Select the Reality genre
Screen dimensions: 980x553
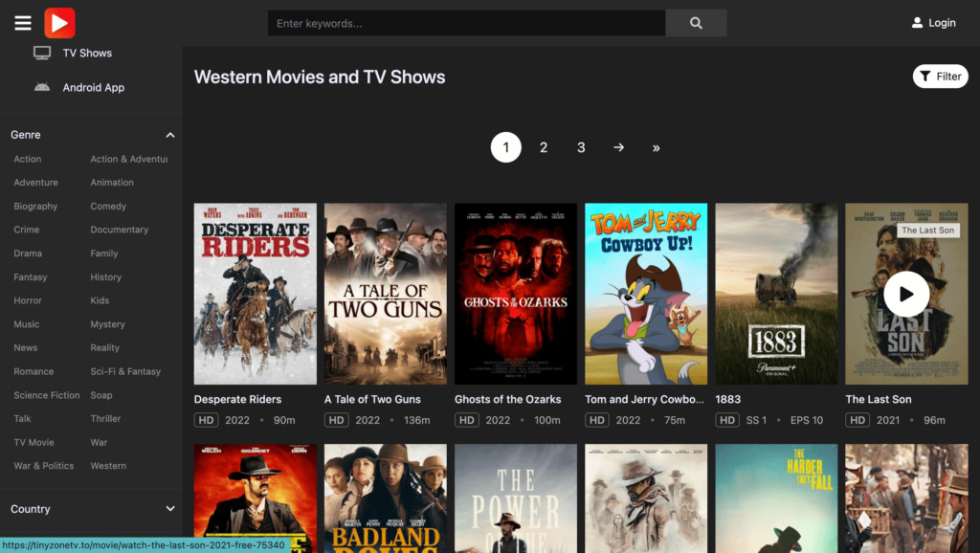[x=104, y=347]
